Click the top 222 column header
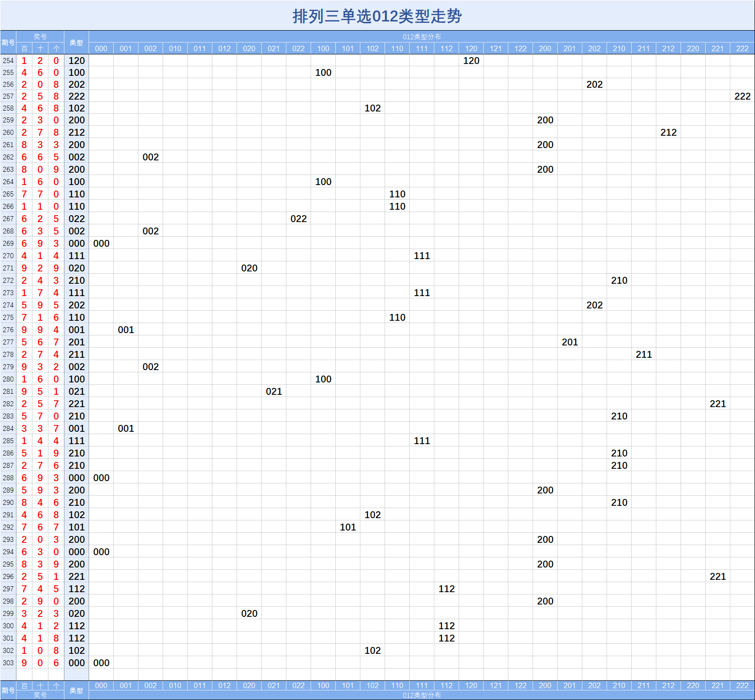The image size is (755, 700). pyautogui.click(x=742, y=48)
